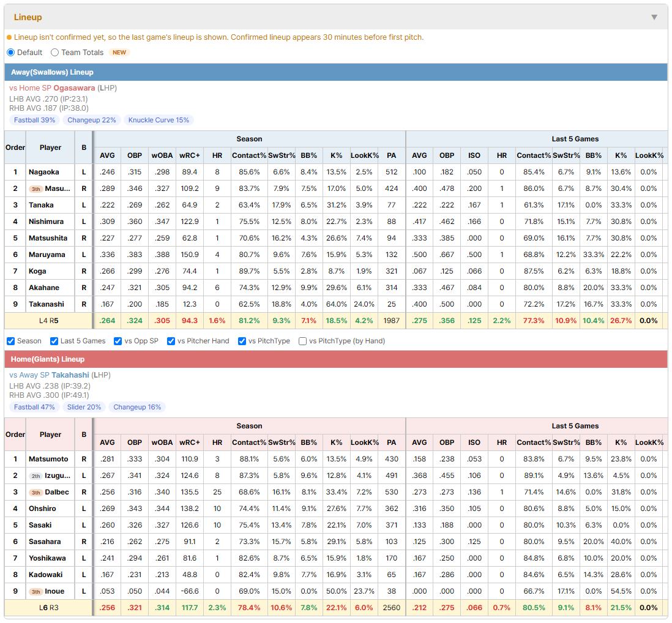This screenshot has height=623, width=672.
Task: Enable vs PitchType (by Hand) checkbox
Action: [302, 341]
